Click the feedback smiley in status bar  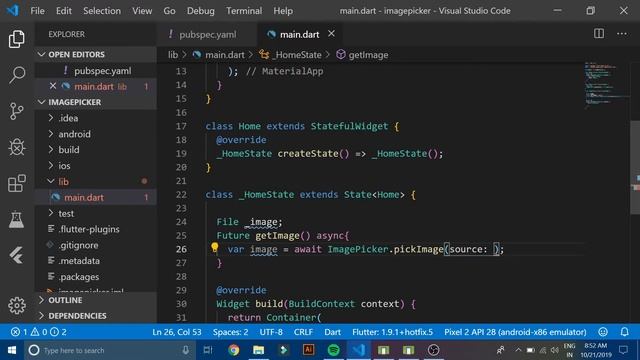click(603, 332)
